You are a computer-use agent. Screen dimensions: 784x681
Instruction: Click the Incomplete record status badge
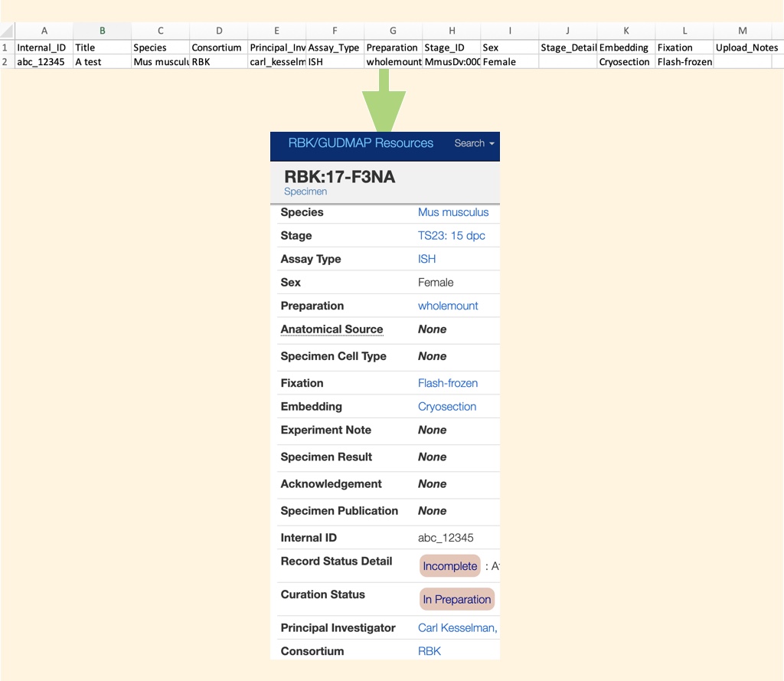coord(449,566)
